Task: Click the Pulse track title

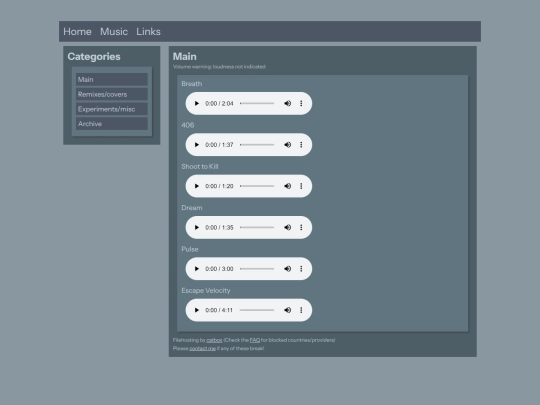Action: [x=190, y=249]
